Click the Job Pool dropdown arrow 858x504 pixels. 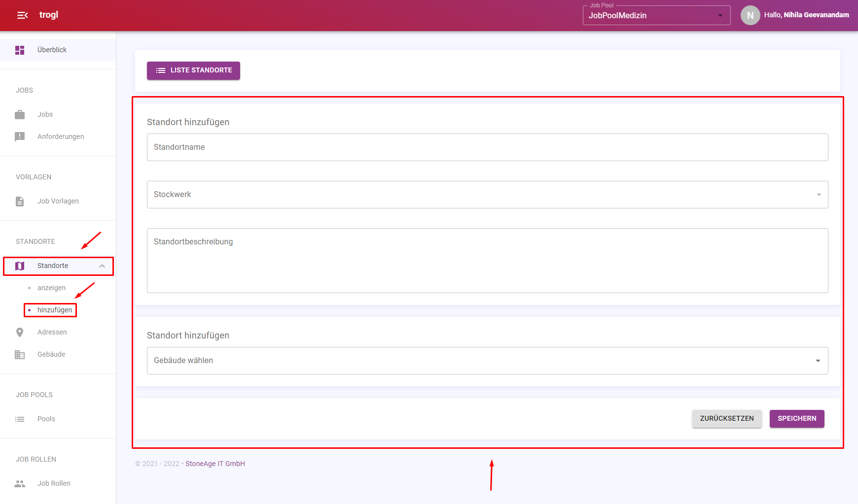tap(720, 15)
